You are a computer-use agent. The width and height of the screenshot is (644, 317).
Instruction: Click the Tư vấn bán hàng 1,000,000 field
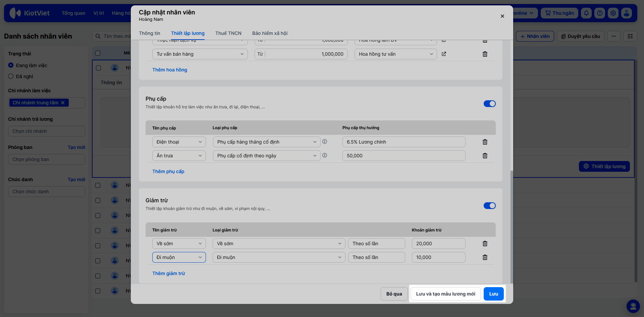(301, 54)
